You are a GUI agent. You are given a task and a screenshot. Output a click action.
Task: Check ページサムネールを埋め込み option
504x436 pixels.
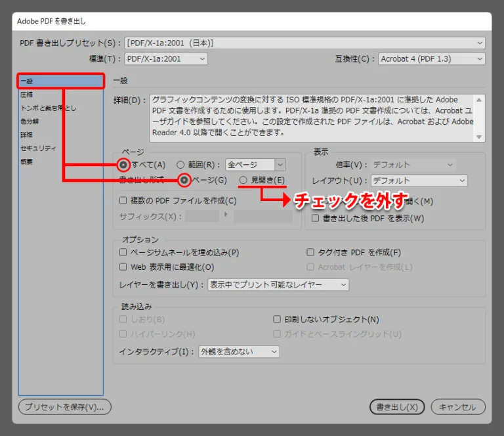tap(123, 252)
